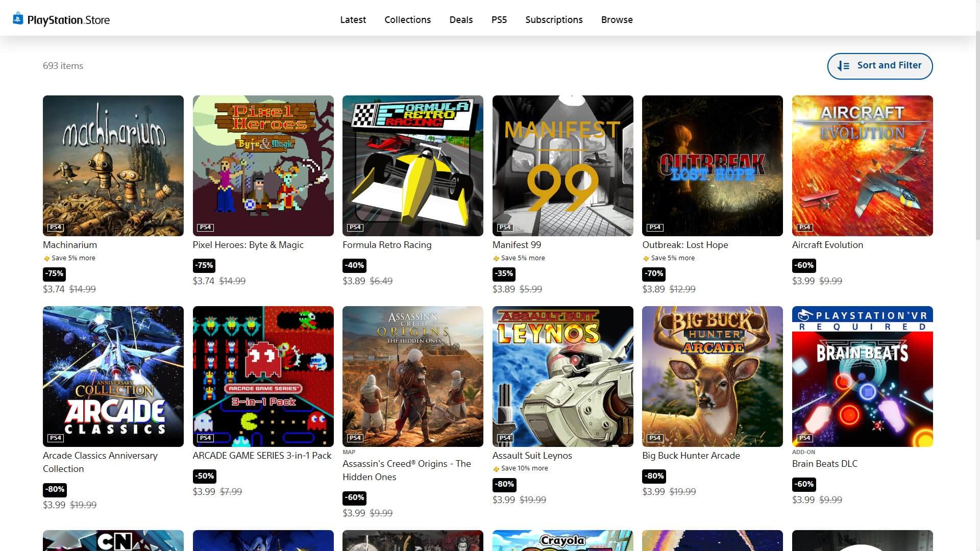Open the Browse menu
Screen dimensions: 980x551
pos(617,20)
